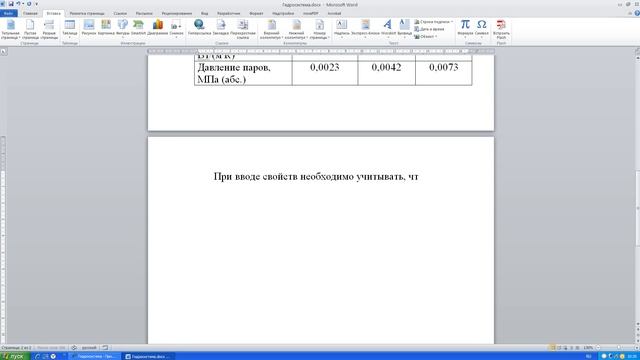
Task: Insert a cross-reference (Перекрестная ссылка)
Action: click(242, 29)
